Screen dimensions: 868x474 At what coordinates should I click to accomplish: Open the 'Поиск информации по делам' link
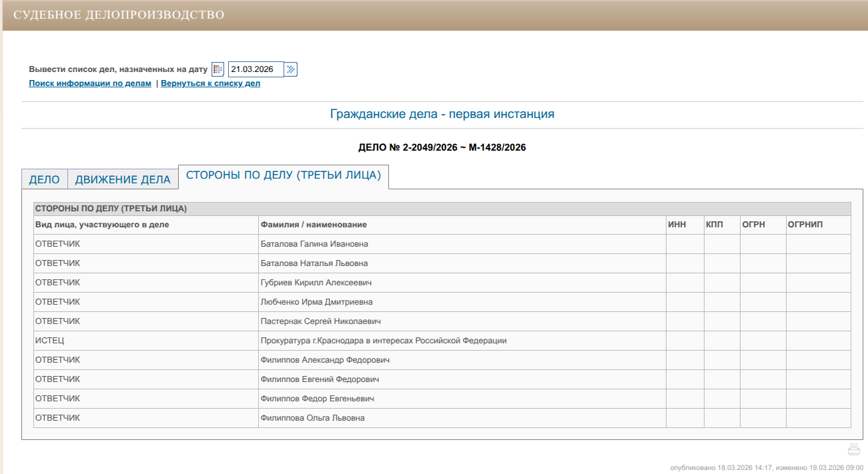click(90, 83)
